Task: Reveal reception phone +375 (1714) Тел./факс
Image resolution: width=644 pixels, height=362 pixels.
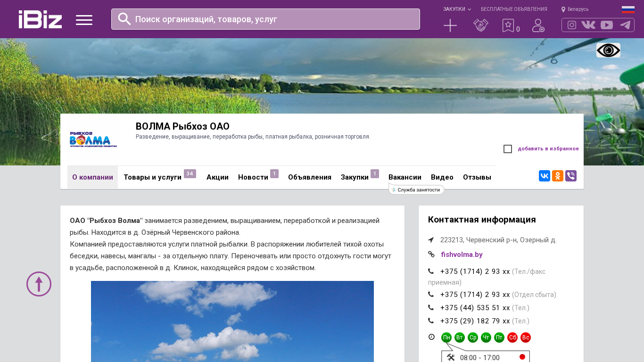Action: pyautogui.click(x=475, y=271)
